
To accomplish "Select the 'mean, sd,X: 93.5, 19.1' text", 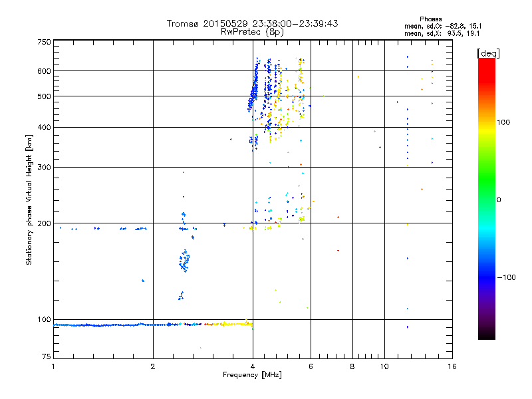I will pos(442,33).
